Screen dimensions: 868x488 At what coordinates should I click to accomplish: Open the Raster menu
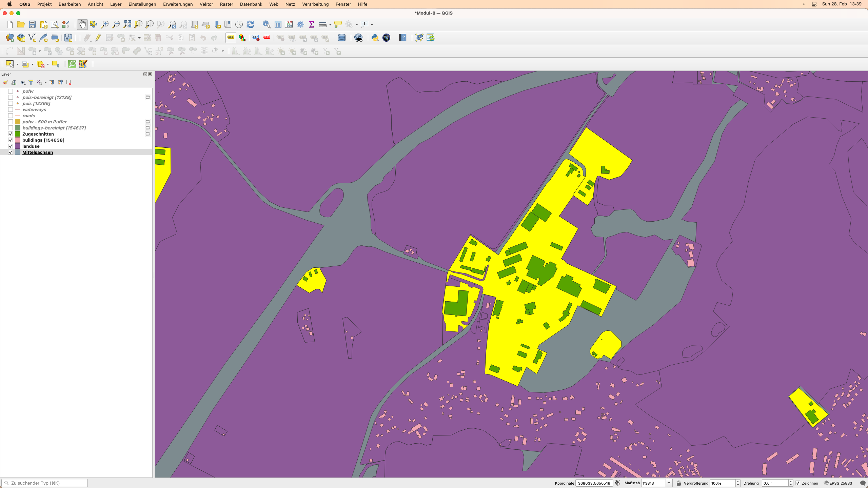point(226,4)
